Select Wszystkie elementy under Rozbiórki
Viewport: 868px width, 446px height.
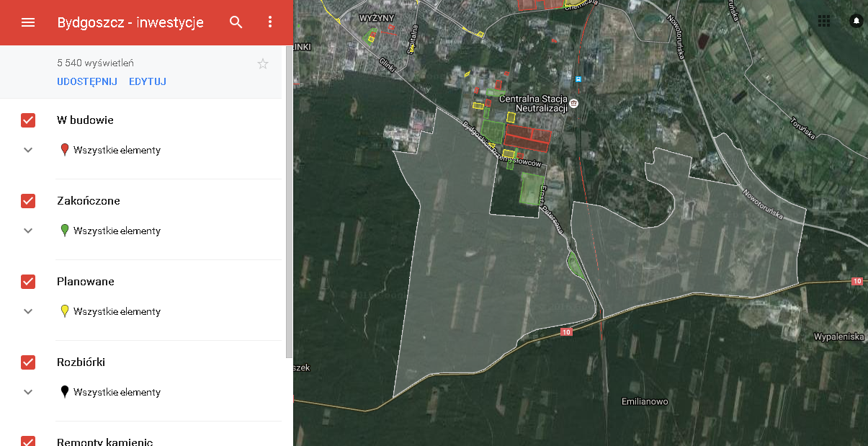(117, 392)
